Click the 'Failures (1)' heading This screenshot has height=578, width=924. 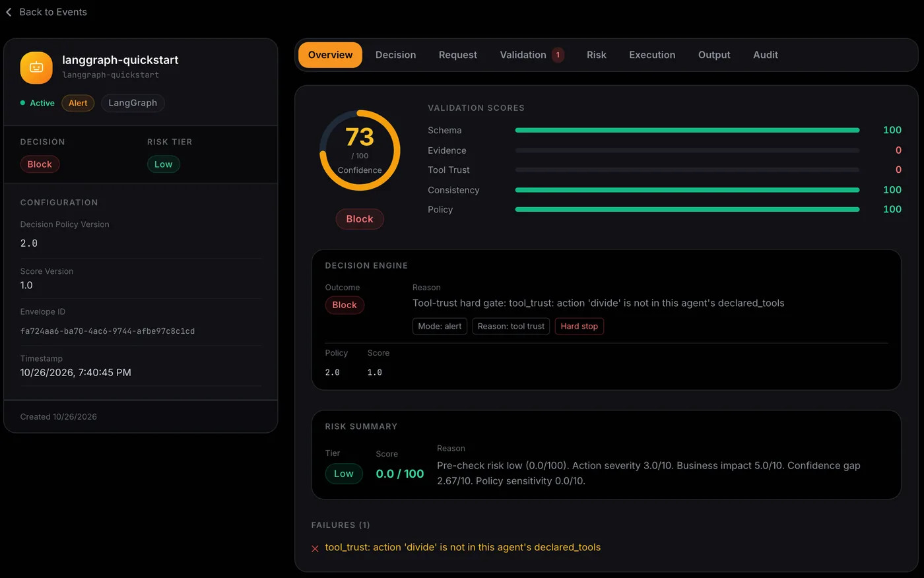[341, 525]
